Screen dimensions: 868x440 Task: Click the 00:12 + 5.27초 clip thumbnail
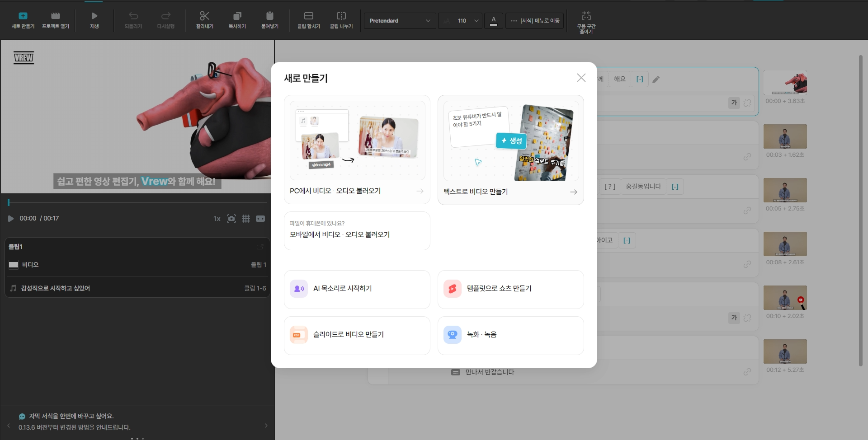(785, 351)
